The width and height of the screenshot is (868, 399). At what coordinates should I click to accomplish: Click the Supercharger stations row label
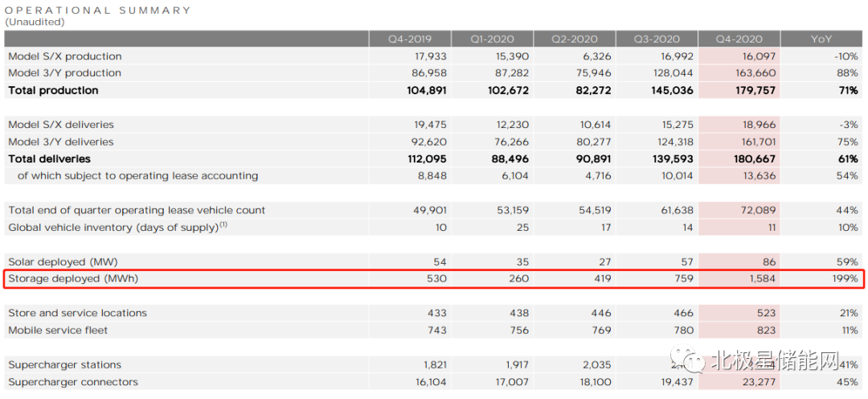pyautogui.click(x=64, y=364)
